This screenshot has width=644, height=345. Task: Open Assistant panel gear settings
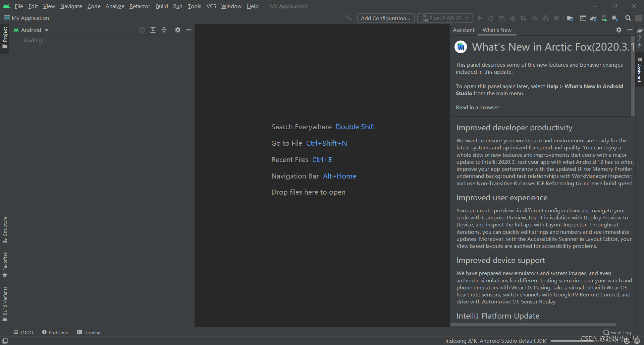pos(619,30)
